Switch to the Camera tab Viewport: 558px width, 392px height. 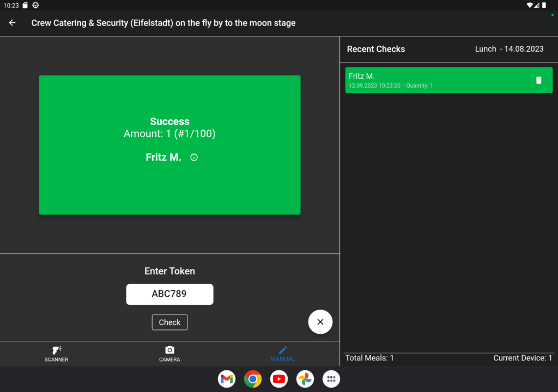[169, 353]
